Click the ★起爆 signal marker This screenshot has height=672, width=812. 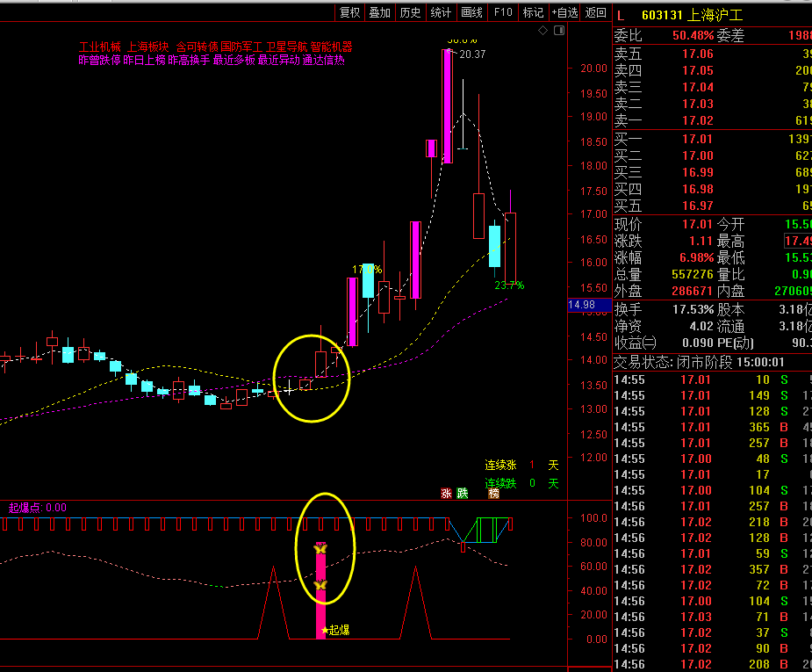coord(335,630)
